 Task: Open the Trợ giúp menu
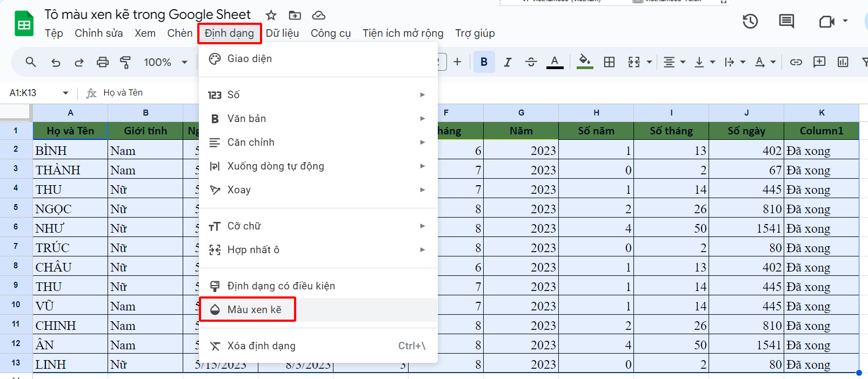[x=475, y=33]
